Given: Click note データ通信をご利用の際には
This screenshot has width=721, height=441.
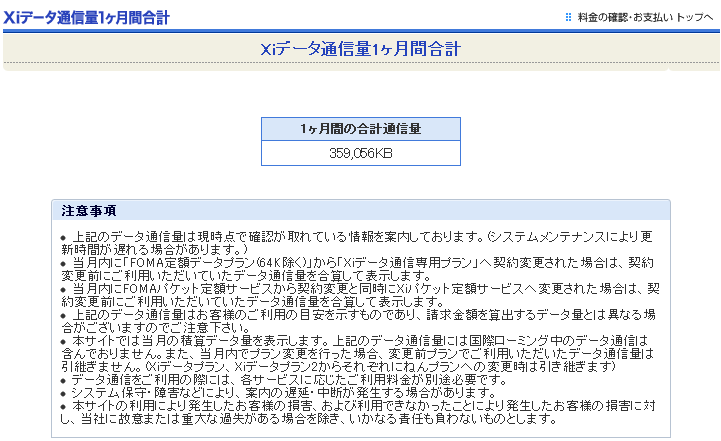Looking at the screenshot, I should [284, 380].
